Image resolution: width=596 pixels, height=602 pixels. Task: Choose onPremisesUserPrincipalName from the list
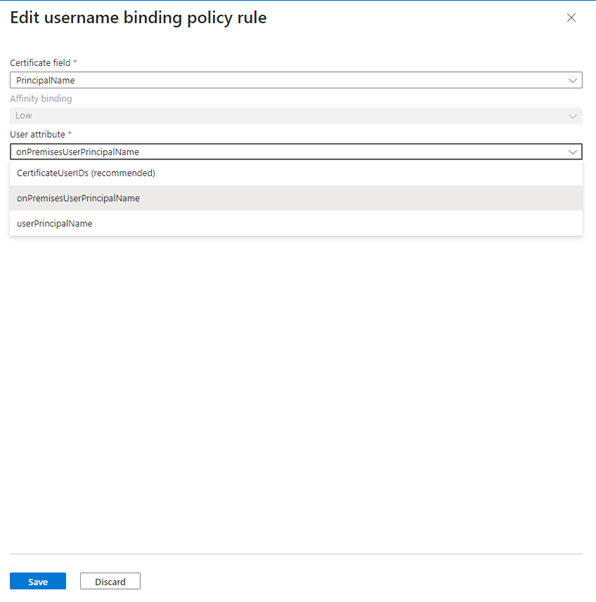pyautogui.click(x=296, y=198)
